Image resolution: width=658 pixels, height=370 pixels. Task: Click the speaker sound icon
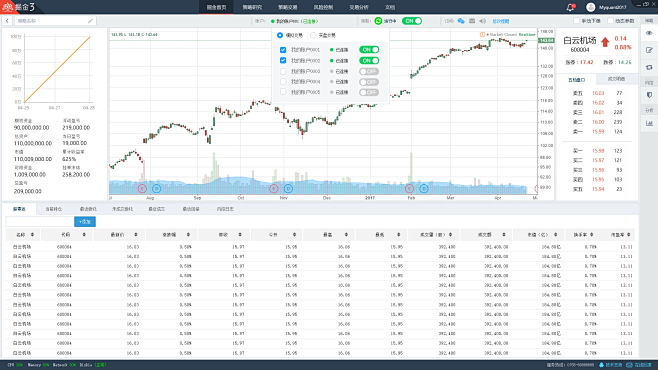pyautogui.click(x=482, y=21)
